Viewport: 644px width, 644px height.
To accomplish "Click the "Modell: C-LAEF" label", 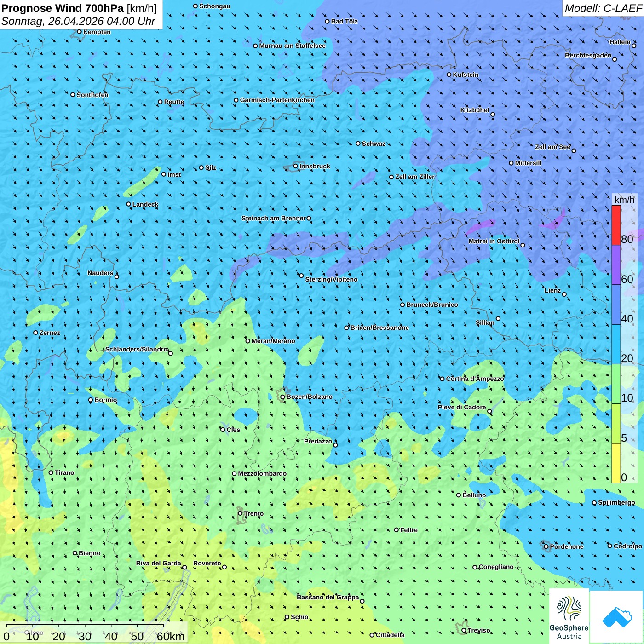I will pos(603,8).
